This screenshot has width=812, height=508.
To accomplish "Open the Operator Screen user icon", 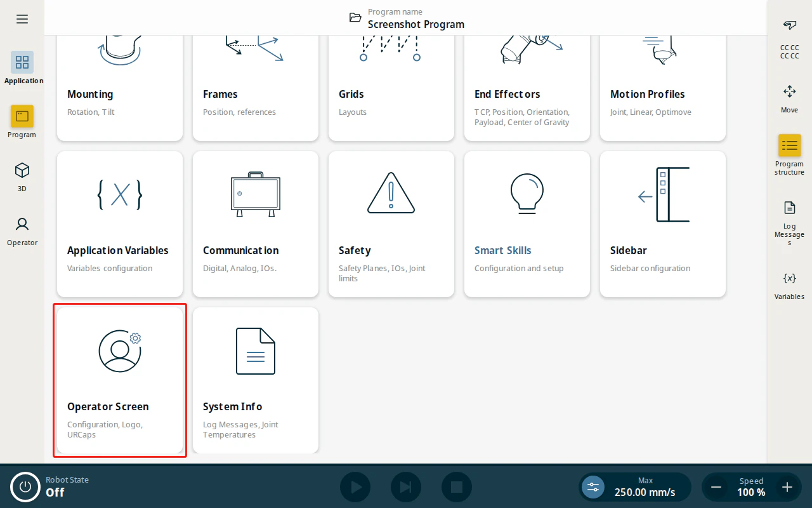I will [x=120, y=351].
